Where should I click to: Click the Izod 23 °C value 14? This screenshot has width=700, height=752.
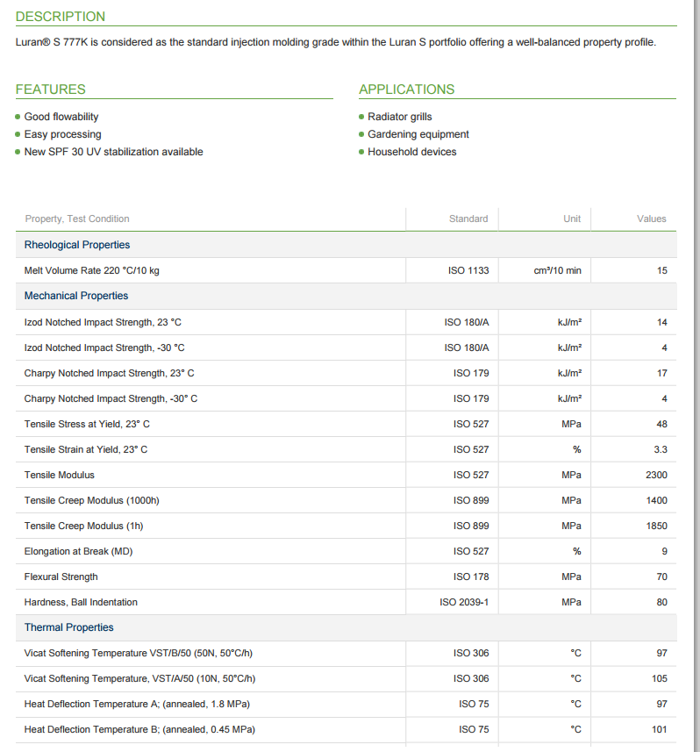coord(662,322)
